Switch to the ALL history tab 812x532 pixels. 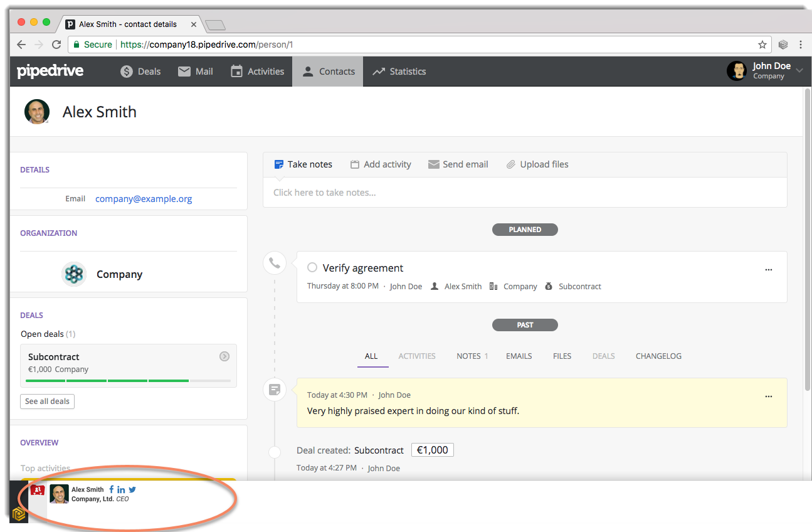coord(371,356)
